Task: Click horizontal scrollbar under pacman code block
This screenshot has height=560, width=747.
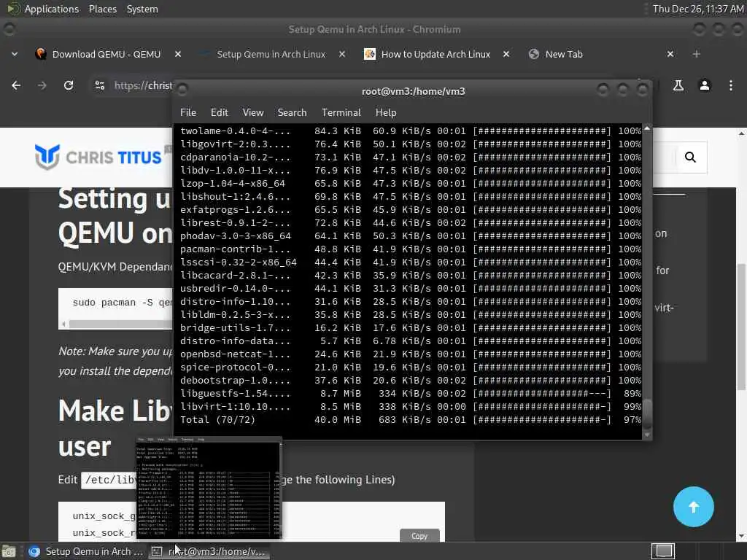Action: tap(120, 324)
